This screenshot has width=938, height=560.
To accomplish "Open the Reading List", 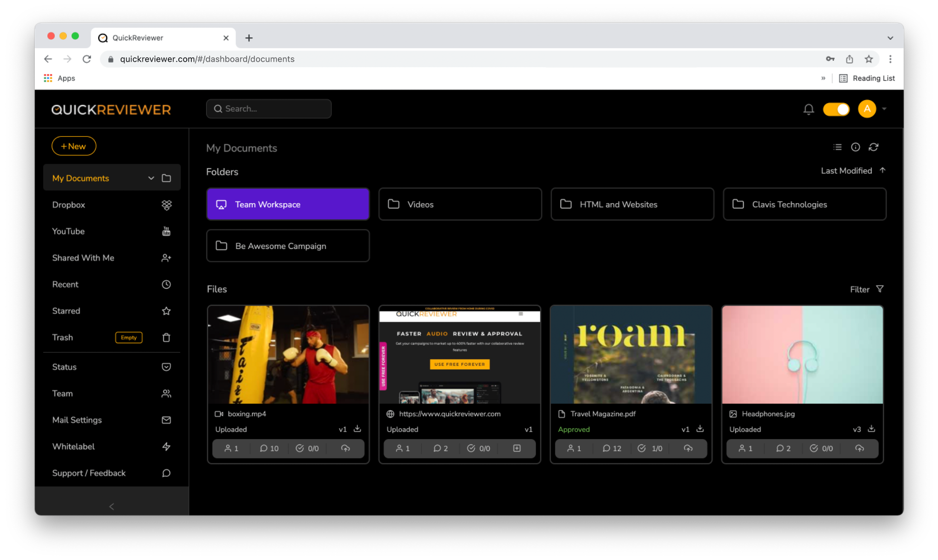I will (867, 78).
